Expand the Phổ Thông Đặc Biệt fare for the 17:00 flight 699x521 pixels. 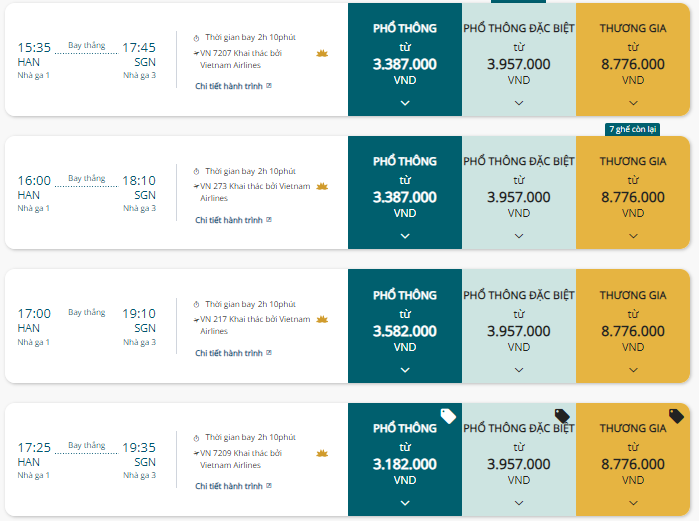(519, 370)
